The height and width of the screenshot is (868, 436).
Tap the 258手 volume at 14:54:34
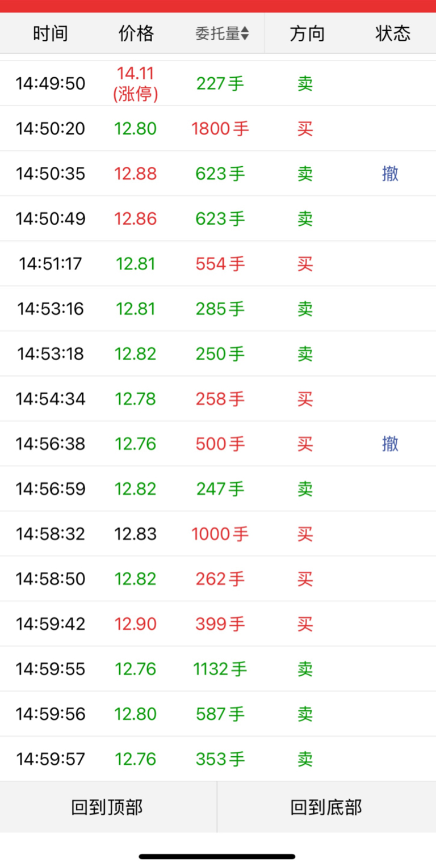pyautogui.click(x=220, y=399)
